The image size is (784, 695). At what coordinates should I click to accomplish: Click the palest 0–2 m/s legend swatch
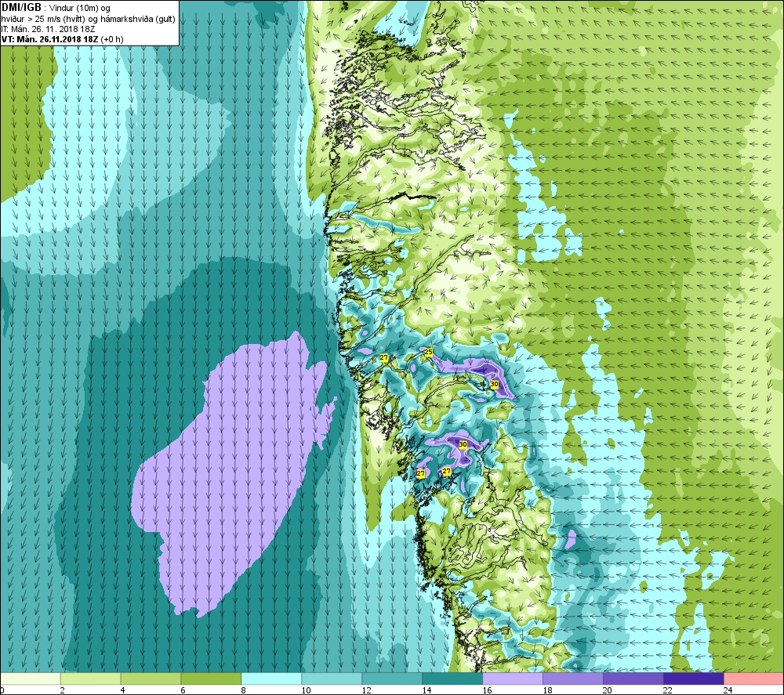(30, 679)
